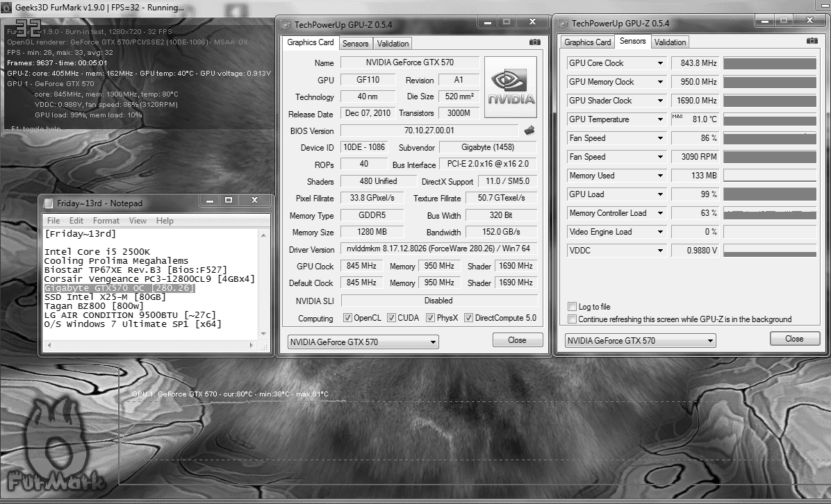Open Notepad Edit menu
Screen dimensions: 831x504
[x=76, y=221]
